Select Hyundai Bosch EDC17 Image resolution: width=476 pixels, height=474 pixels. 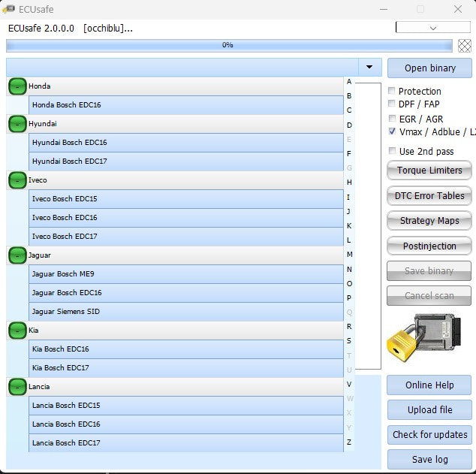pos(186,162)
